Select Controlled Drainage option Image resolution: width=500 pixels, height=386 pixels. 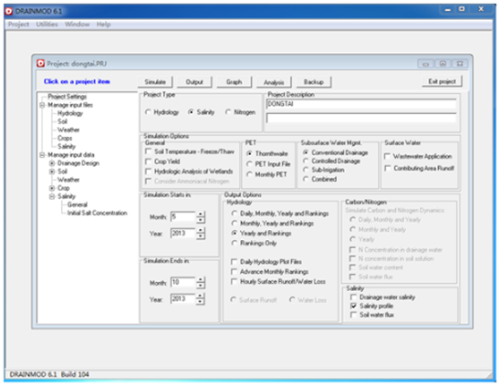coord(306,161)
